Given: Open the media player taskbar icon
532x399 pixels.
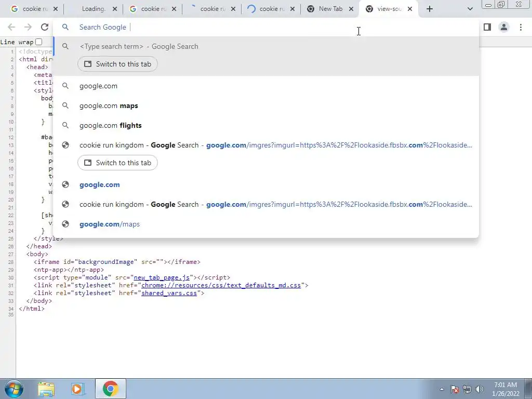Looking at the screenshot, I should pyautogui.click(x=78, y=389).
